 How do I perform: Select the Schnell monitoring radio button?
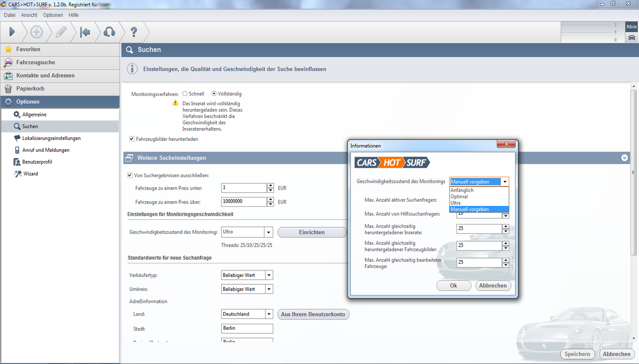(x=185, y=94)
